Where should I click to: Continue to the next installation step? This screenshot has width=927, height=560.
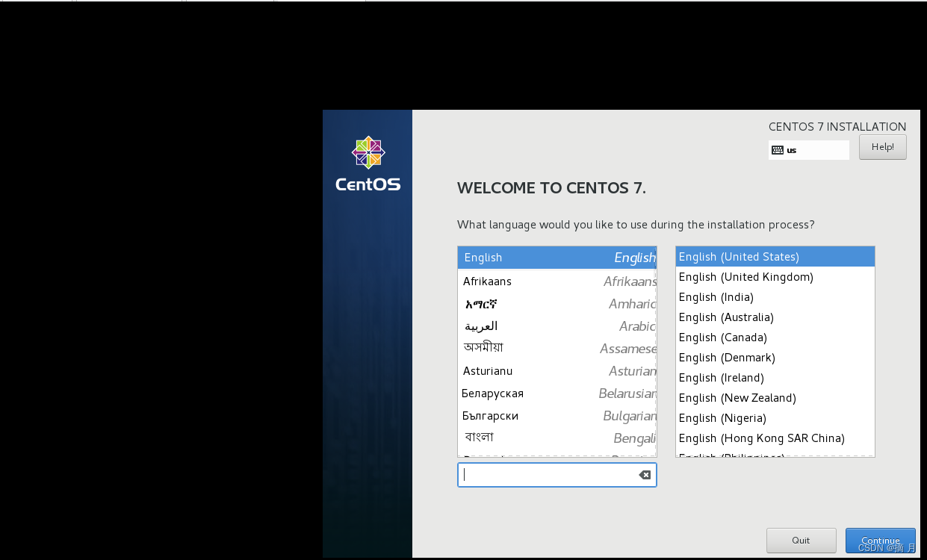(880, 541)
